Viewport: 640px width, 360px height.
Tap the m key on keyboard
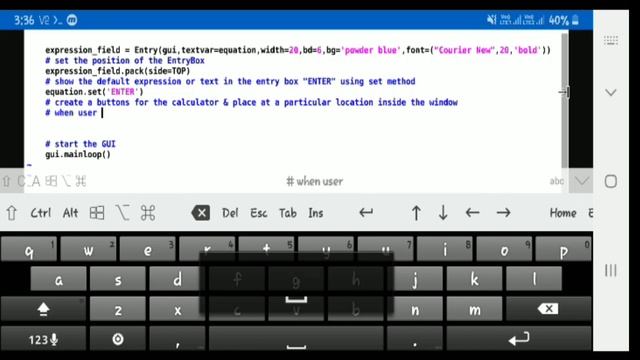pyautogui.click(x=474, y=309)
